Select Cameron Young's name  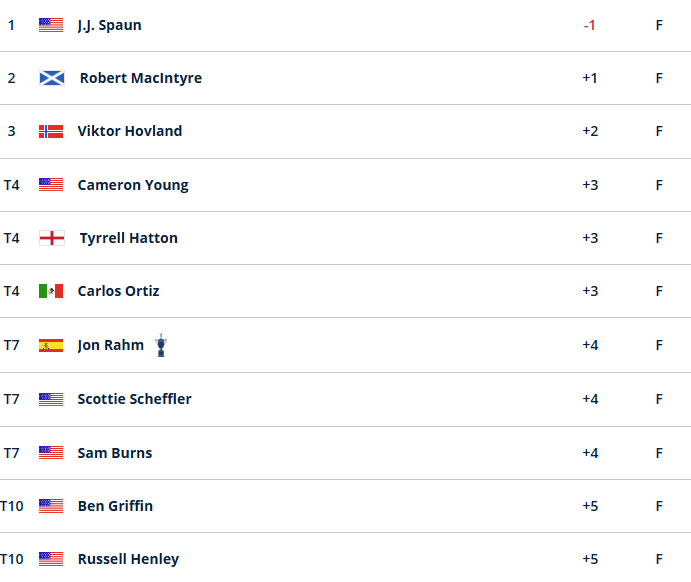(133, 185)
